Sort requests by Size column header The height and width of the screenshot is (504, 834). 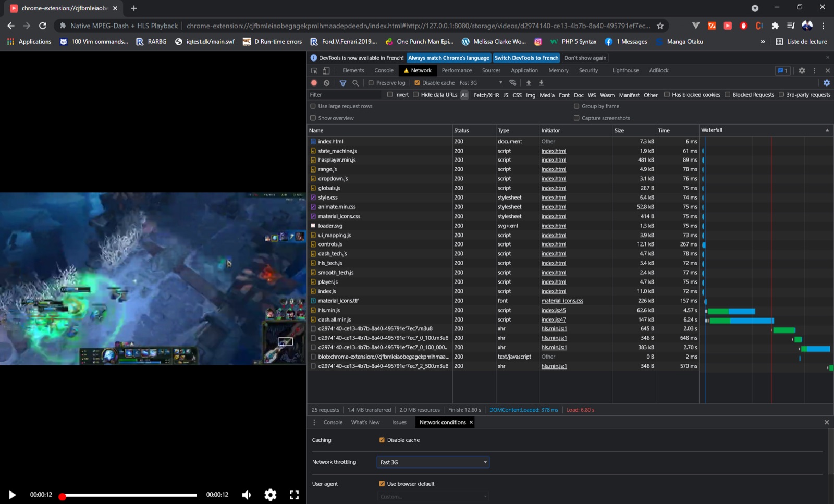[x=634, y=130]
